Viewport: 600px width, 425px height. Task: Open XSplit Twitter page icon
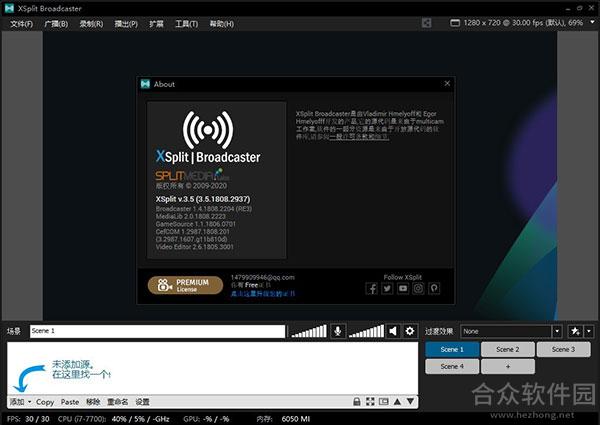387,288
